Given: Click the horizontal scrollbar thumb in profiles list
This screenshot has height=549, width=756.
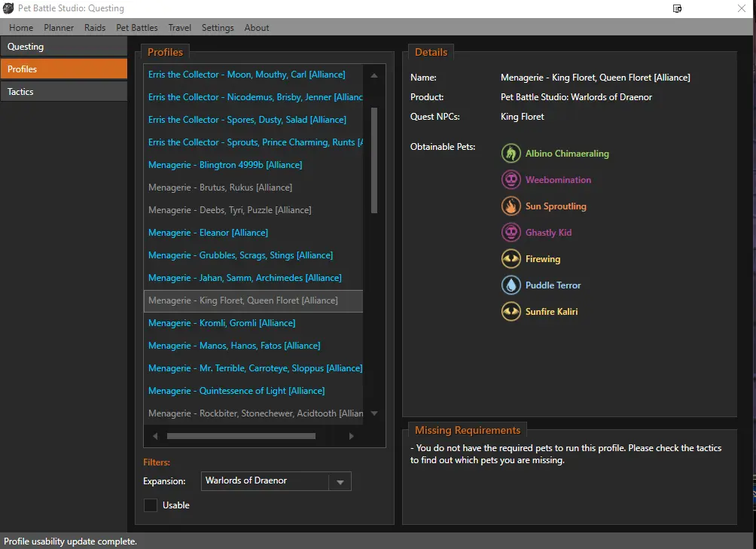Looking at the screenshot, I should [241, 436].
